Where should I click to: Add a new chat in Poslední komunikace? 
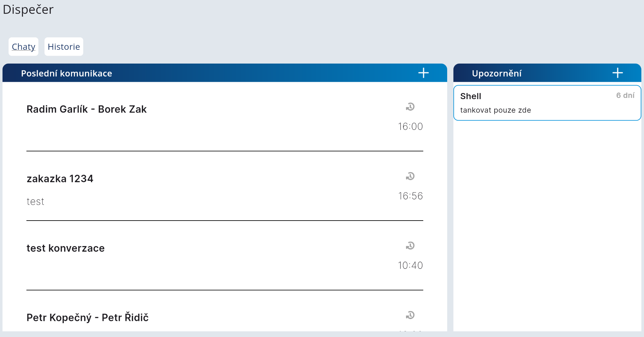[423, 73]
